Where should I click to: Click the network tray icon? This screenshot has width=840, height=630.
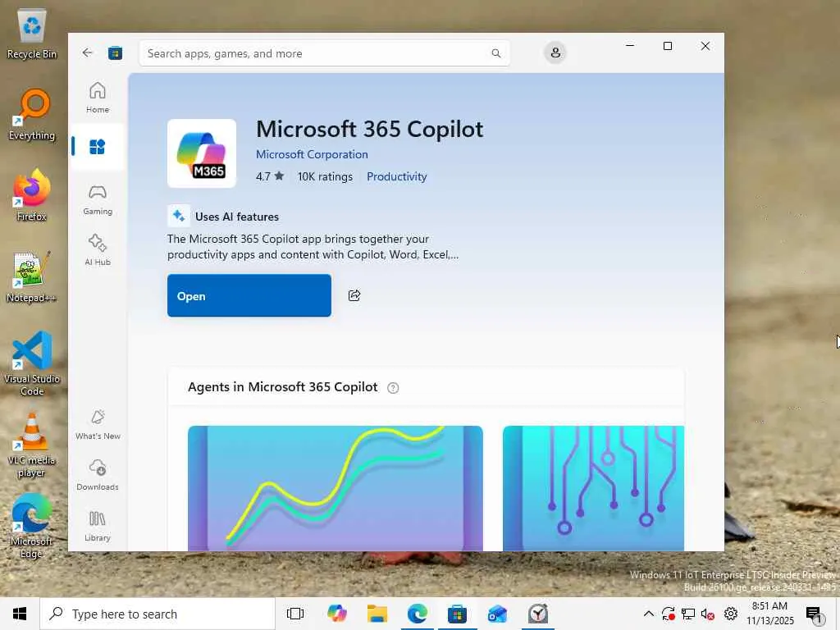tap(688, 614)
